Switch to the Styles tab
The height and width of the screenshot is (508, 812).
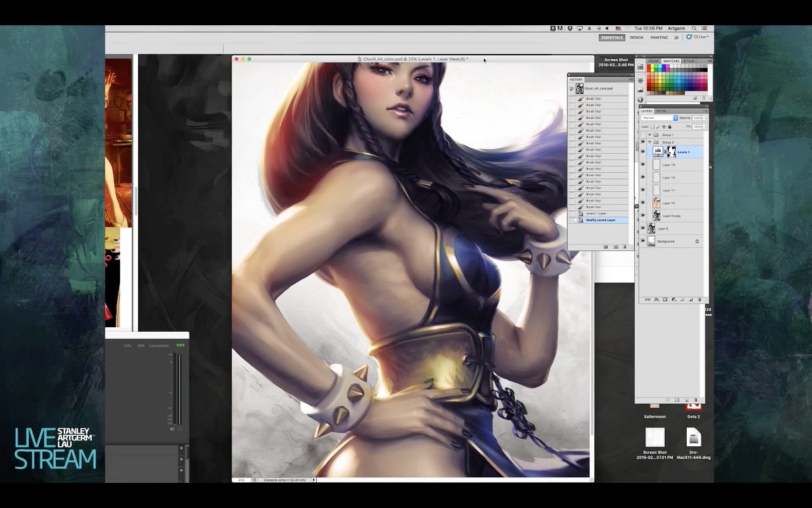pos(689,61)
